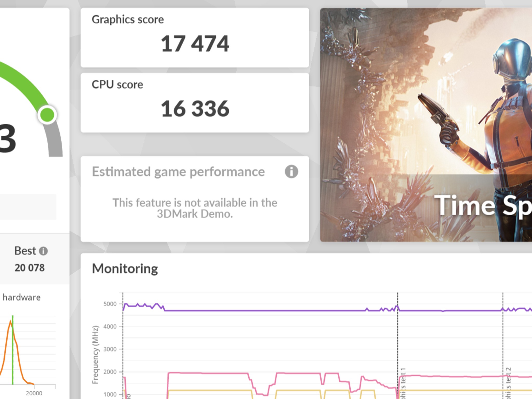Image resolution: width=532 pixels, height=399 pixels.
Task: Click the orange distribution curve peak
Action: (10, 322)
